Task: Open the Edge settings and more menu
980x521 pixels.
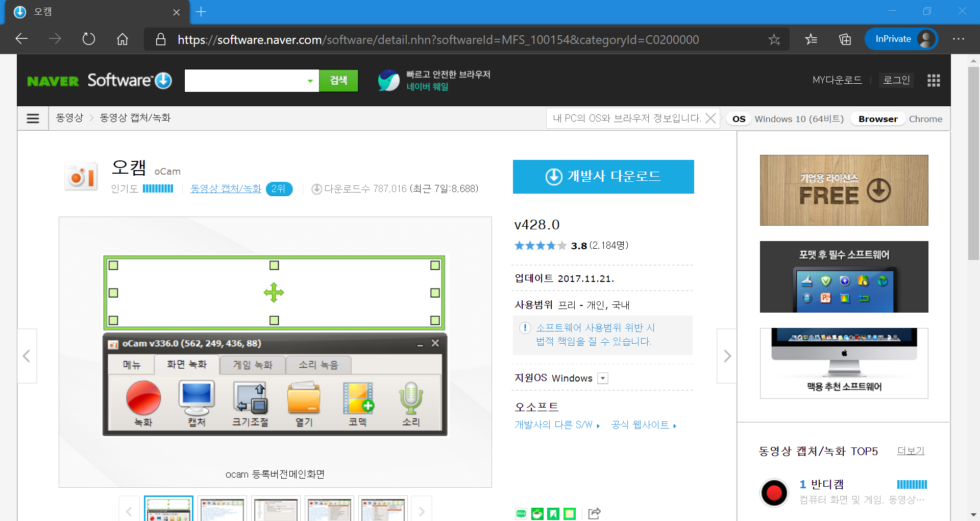Action: [x=959, y=39]
